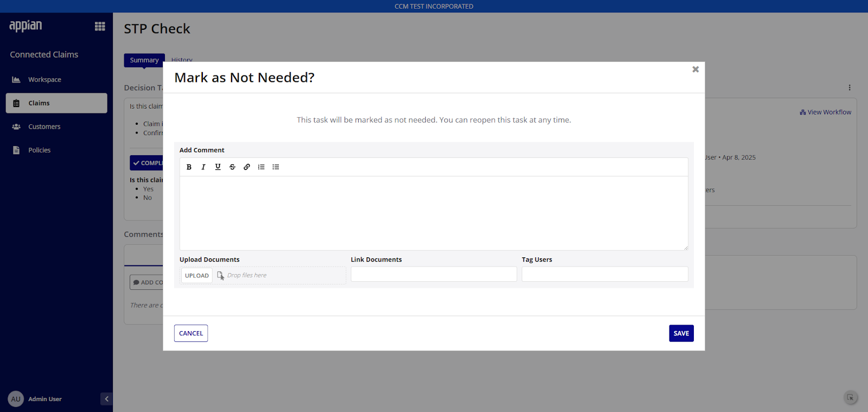This screenshot has width=868, height=412.
Task: Insert a hyperlink in the comment
Action: coord(247,167)
